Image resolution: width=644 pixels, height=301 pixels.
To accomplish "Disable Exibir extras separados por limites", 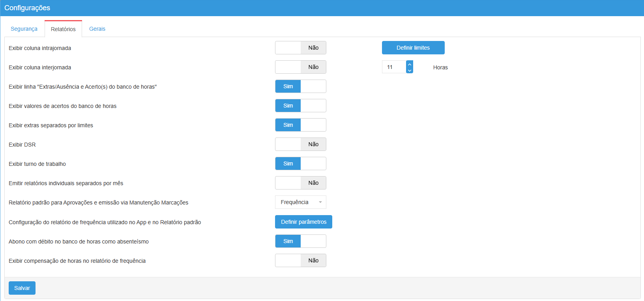I will [300, 125].
